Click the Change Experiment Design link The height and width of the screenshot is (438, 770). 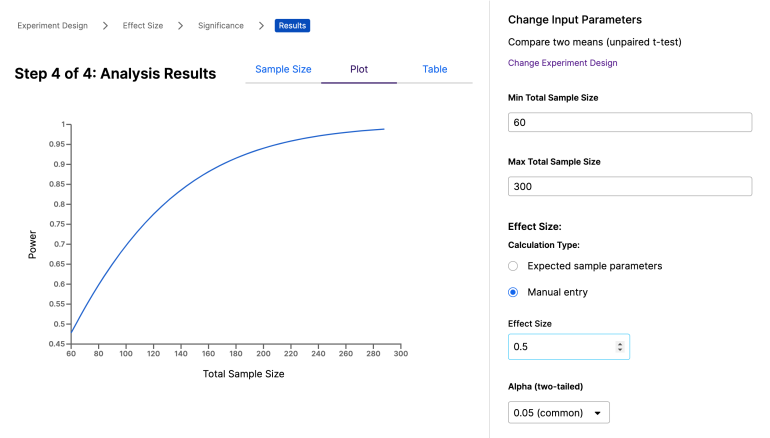(x=562, y=63)
